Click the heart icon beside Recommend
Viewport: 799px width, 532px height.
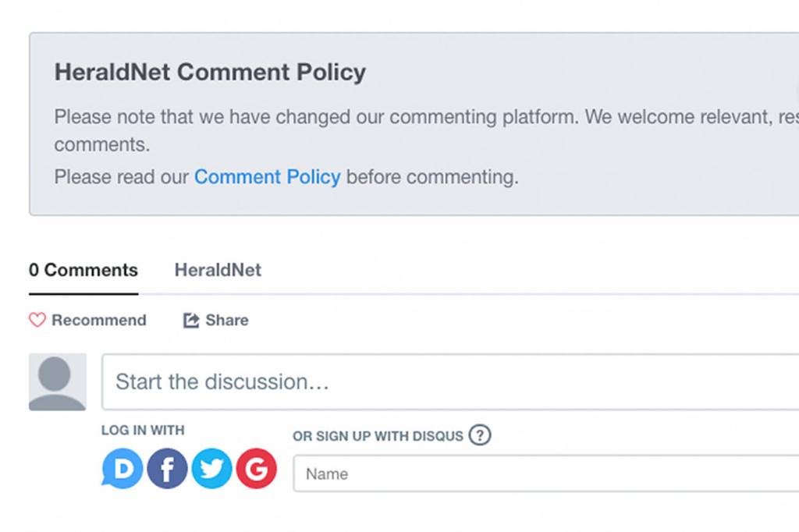pyautogui.click(x=37, y=320)
